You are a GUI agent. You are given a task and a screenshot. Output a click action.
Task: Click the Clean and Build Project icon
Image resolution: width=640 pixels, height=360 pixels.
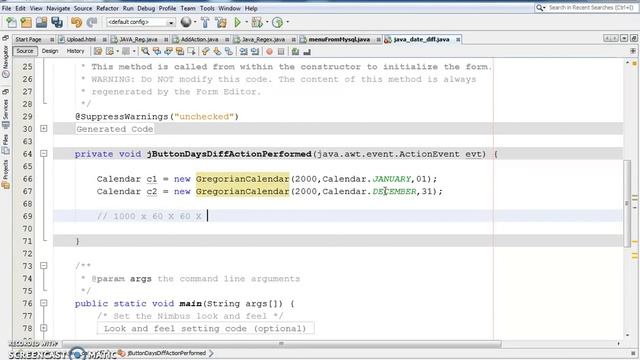[x=221, y=22]
